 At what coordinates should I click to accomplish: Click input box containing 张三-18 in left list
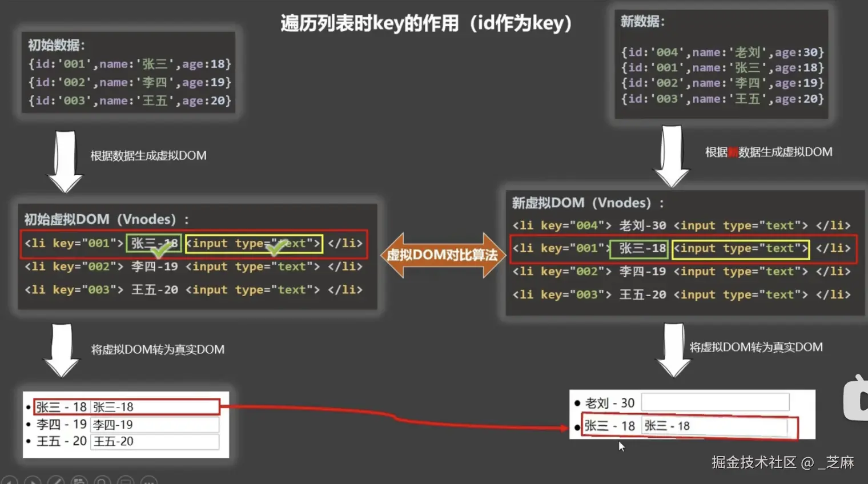point(154,407)
